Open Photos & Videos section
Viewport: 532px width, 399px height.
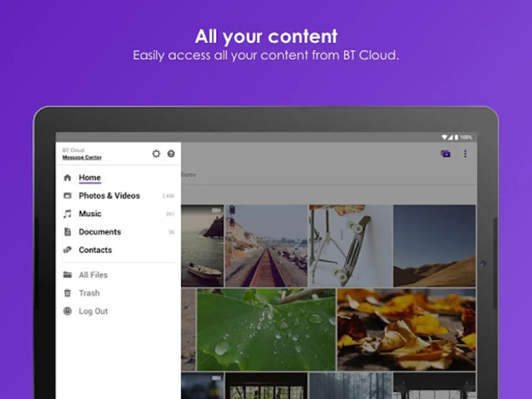pyautogui.click(x=110, y=196)
